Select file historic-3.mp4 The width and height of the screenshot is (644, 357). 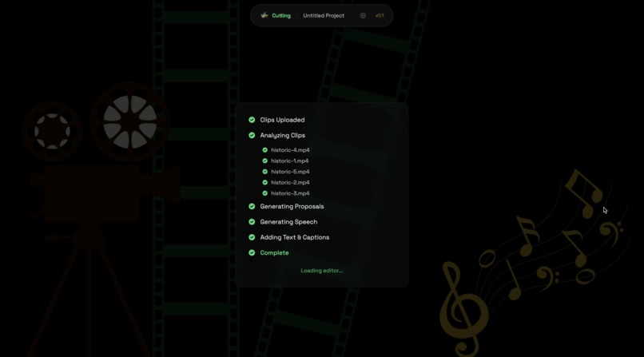290,193
